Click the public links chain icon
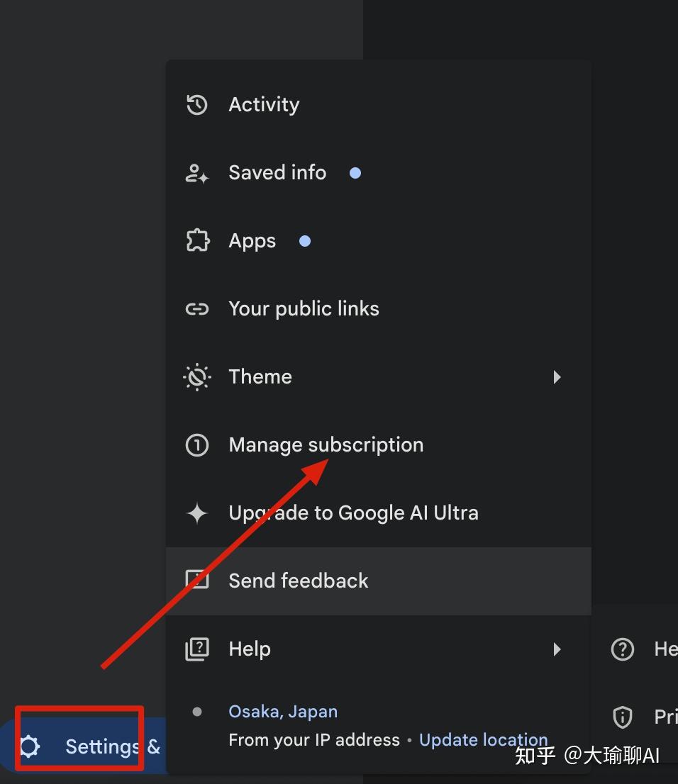The width and height of the screenshot is (678, 784). tap(196, 309)
